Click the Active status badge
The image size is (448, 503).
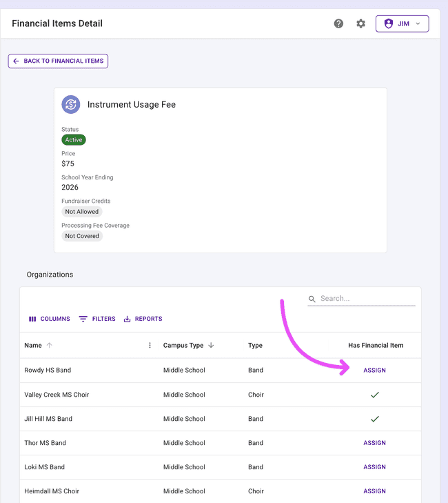74,140
